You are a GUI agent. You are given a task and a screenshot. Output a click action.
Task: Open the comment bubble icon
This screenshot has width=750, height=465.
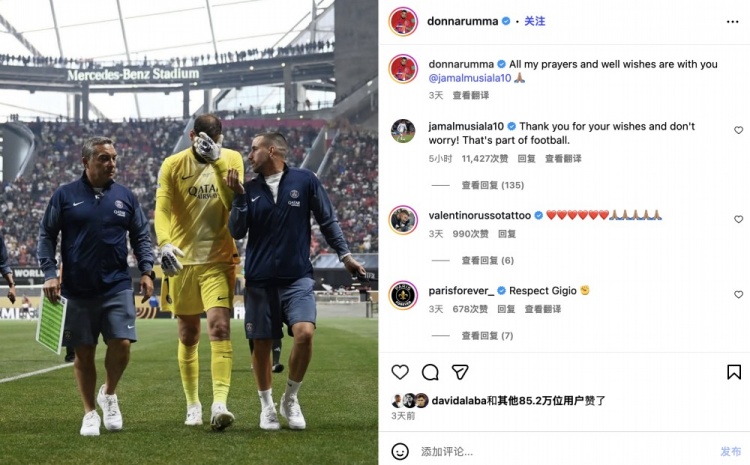[430, 372]
